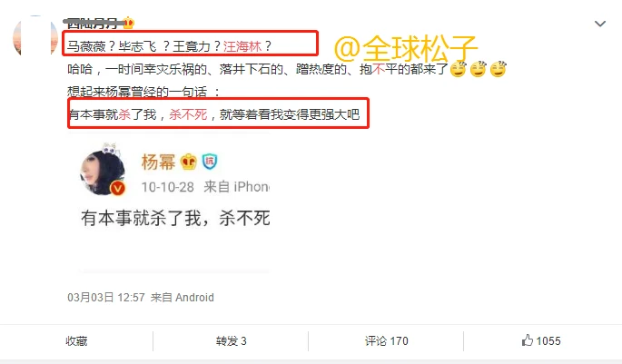Viewport: 622px width, 364px height.
Task: Click the 杨幂 username in embedded post
Action: pyautogui.click(x=158, y=162)
